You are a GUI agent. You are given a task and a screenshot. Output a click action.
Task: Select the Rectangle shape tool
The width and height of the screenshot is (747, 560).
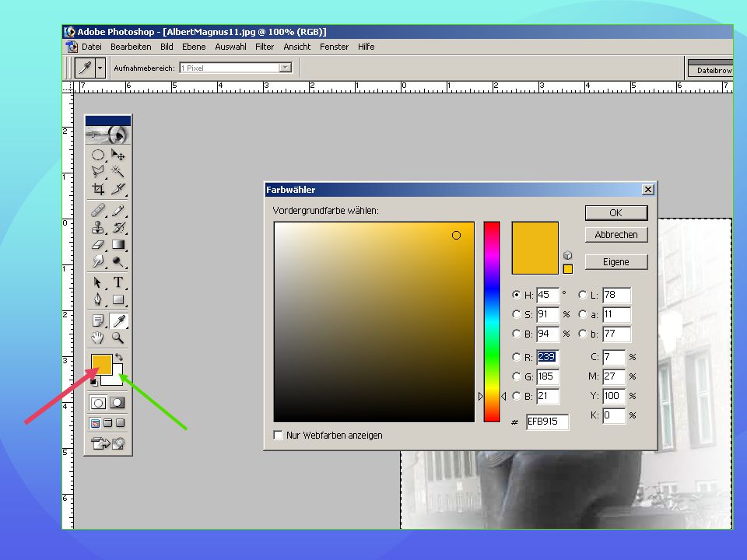(x=117, y=299)
